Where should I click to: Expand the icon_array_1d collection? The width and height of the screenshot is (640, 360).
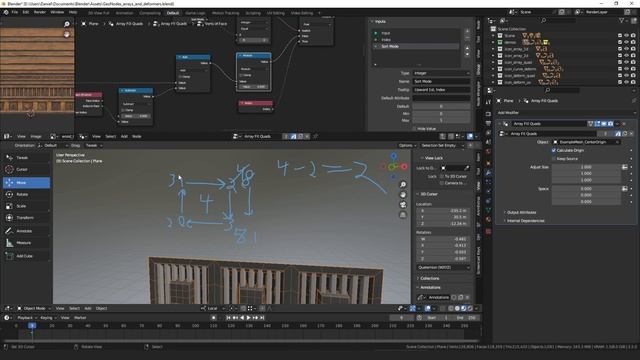(x=493, y=49)
